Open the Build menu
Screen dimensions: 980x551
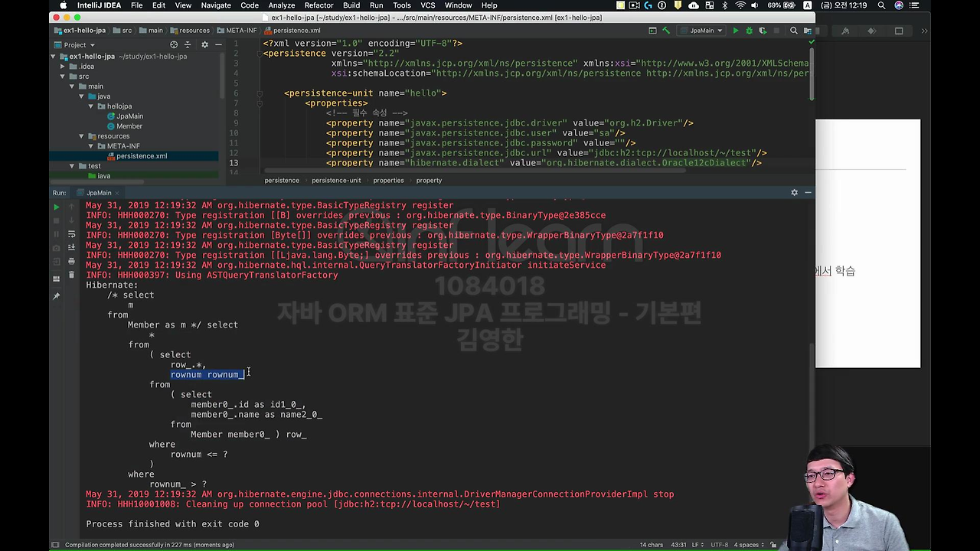tap(351, 5)
